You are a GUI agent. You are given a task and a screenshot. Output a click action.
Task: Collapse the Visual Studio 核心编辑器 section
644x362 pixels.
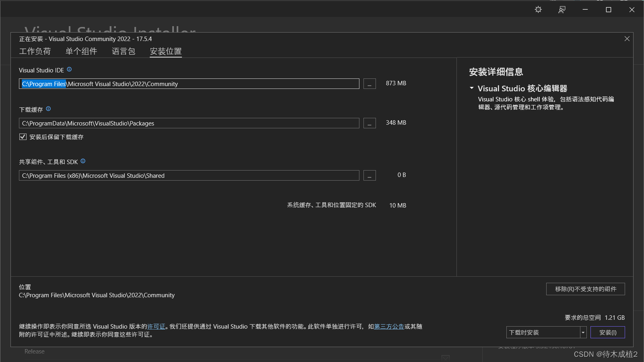472,88
